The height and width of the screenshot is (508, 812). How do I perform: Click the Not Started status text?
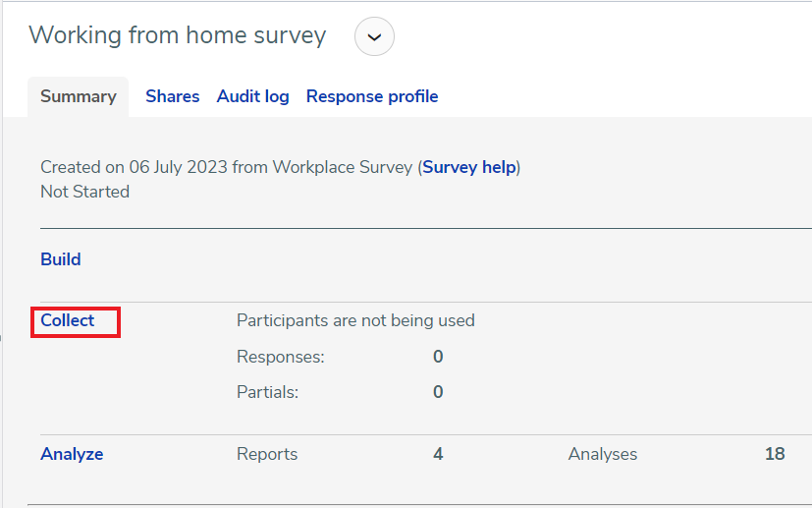pyautogui.click(x=84, y=192)
